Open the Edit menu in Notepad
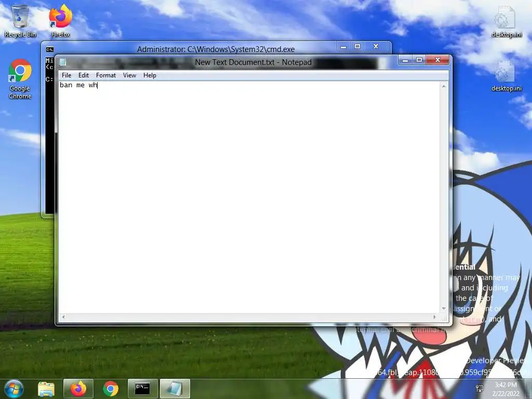The width and height of the screenshot is (532, 399). [x=84, y=75]
